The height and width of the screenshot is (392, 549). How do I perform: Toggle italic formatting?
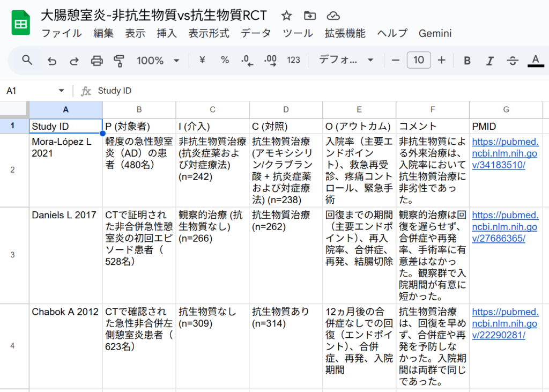point(489,60)
